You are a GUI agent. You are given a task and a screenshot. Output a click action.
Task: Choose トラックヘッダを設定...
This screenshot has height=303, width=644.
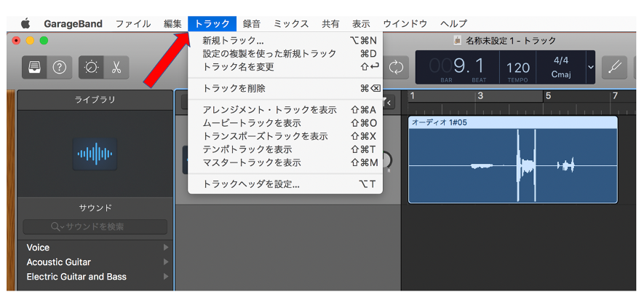tap(285, 184)
